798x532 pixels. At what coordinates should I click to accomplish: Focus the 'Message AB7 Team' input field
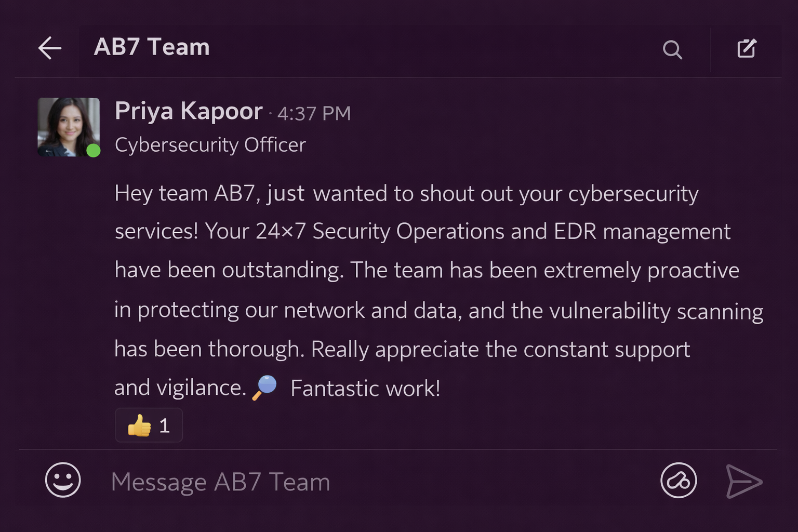220,481
